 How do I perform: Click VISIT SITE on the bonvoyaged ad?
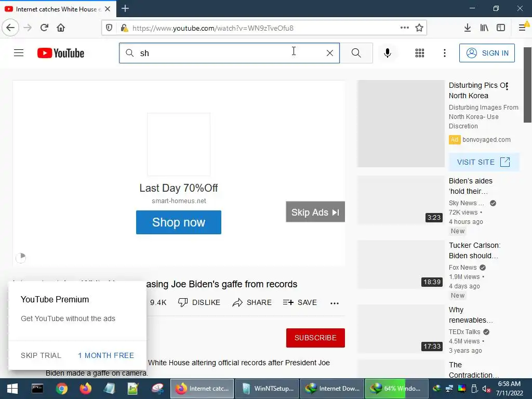[484, 162]
